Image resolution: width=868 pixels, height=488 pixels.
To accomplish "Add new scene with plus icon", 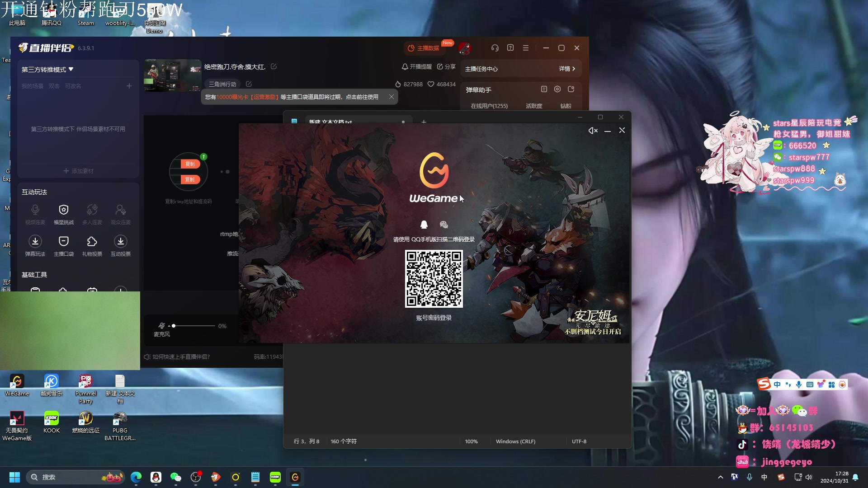I will pos(129,86).
